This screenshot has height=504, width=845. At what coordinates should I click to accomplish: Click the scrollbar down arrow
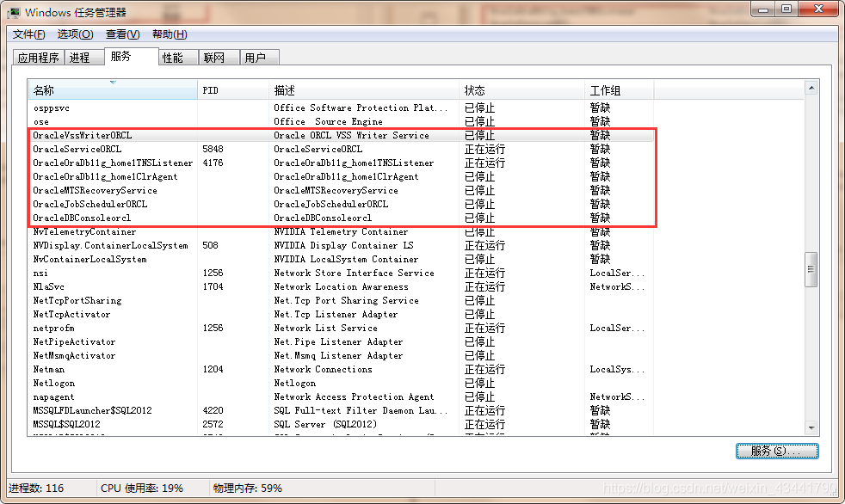811,428
